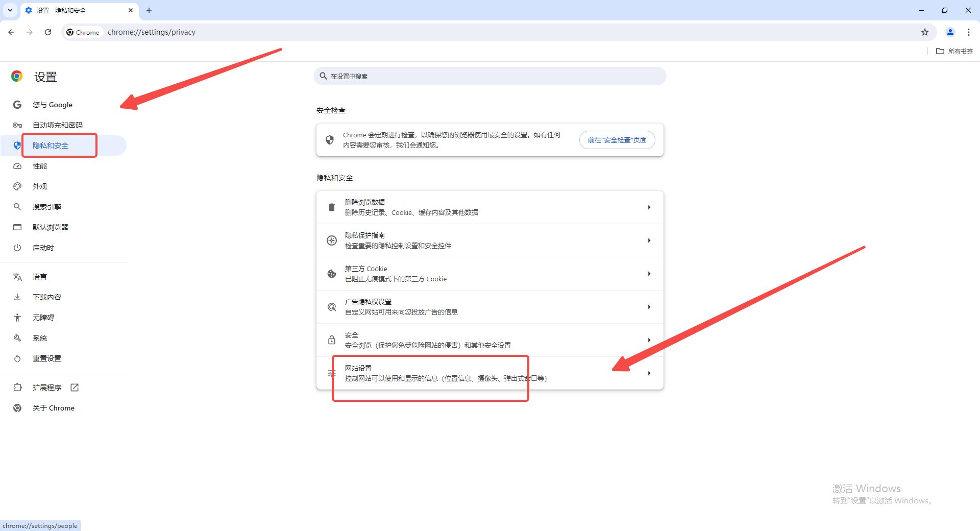
Task: Open 重置设置 settings section
Action: click(63, 358)
